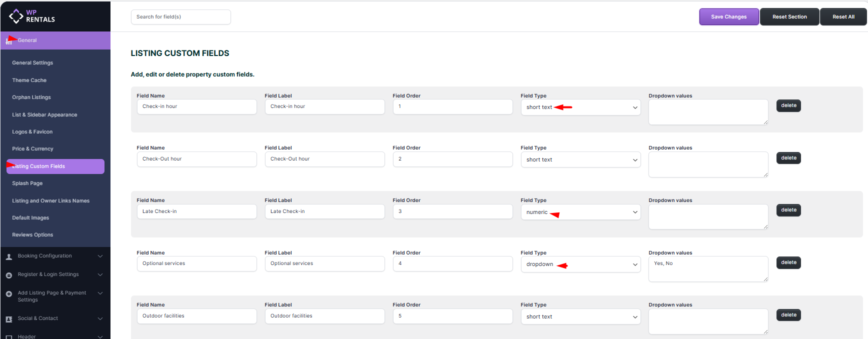The width and height of the screenshot is (868, 339).
Task: Click the Register & Login Settings icon
Action: click(9, 275)
